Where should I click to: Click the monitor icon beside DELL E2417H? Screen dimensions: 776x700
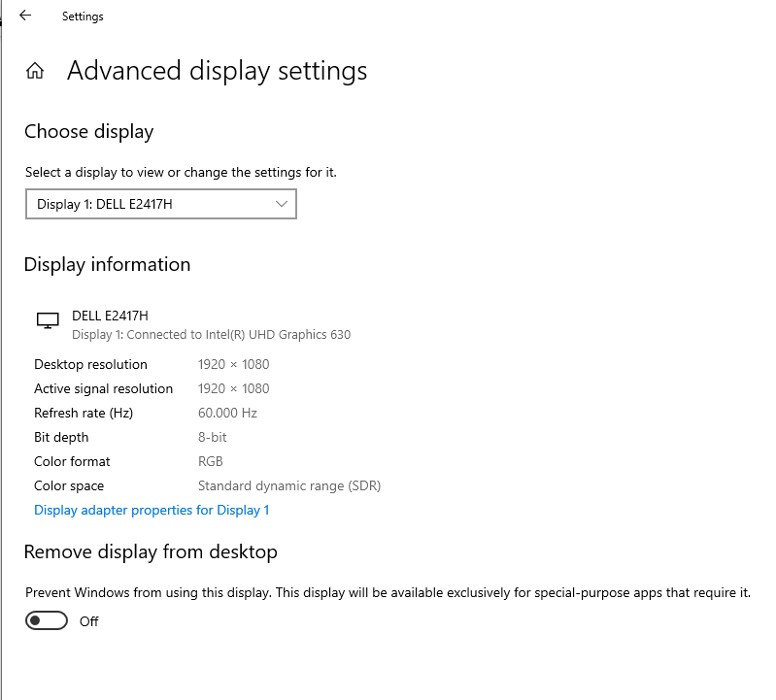pyautogui.click(x=48, y=320)
